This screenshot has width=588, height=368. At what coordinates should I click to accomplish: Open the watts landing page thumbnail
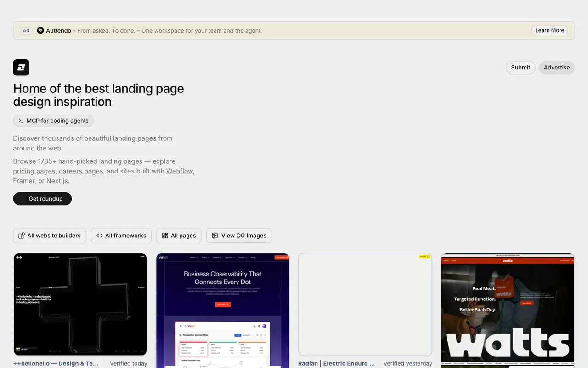(x=508, y=310)
